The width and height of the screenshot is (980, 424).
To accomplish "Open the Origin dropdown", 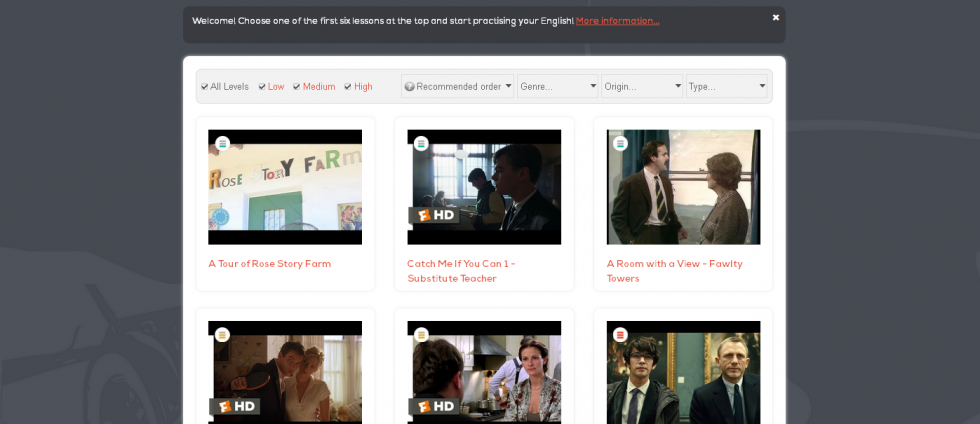I will [642, 86].
